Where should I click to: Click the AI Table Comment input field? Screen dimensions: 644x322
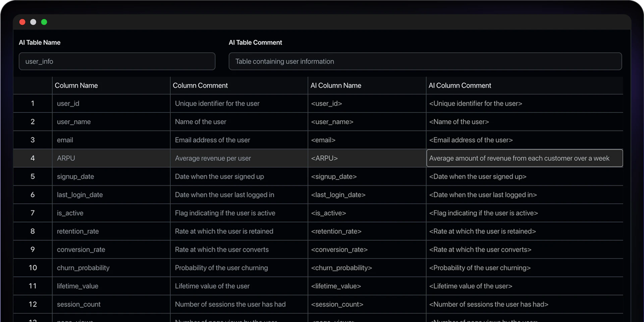[425, 61]
